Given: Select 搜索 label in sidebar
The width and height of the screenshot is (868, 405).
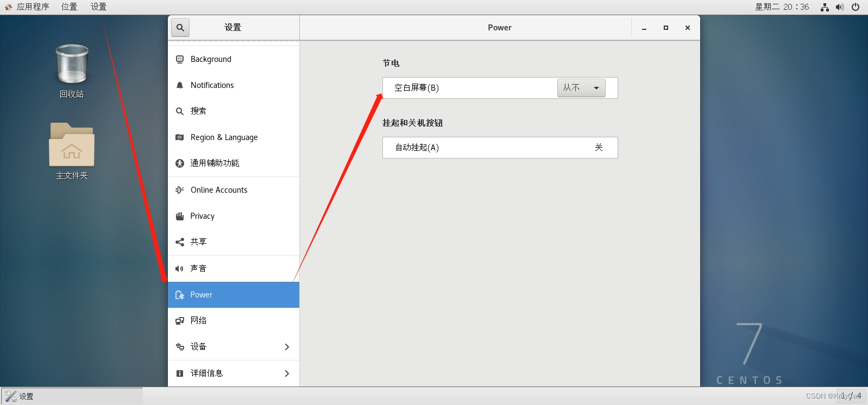Looking at the screenshot, I should click(198, 111).
